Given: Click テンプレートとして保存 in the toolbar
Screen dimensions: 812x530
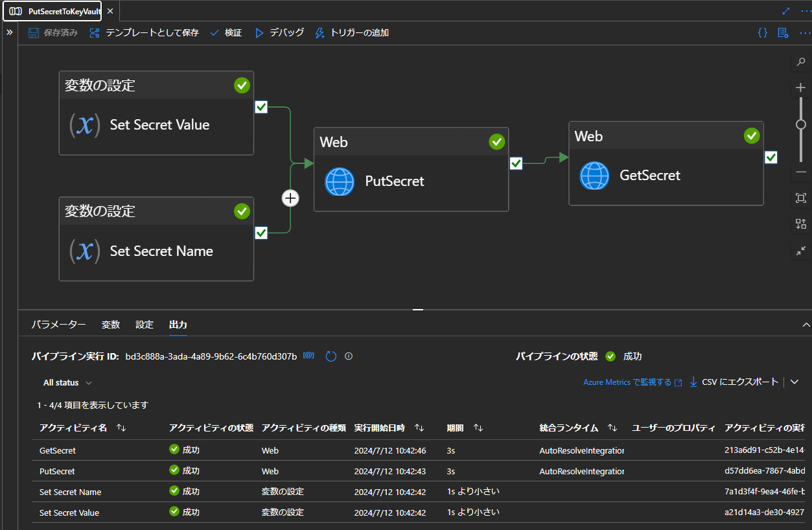Looking at the screenshot, I should (x=144, y=32).
